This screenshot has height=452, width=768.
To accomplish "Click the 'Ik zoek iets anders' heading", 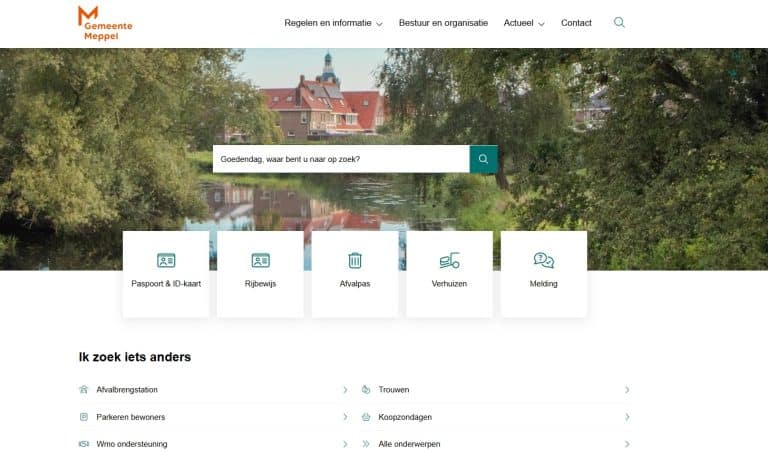I will (135, 357).
